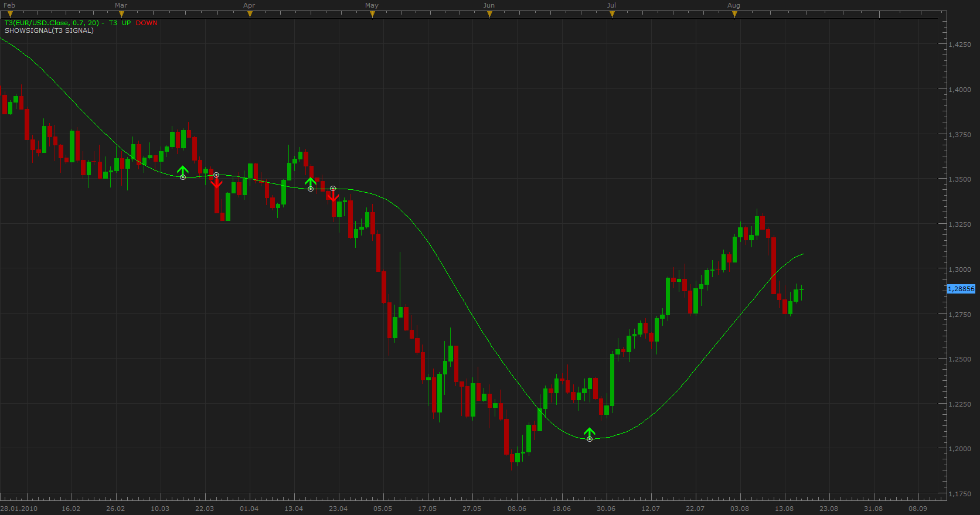Click the 1,2750 price axis label

click(960, 315)
